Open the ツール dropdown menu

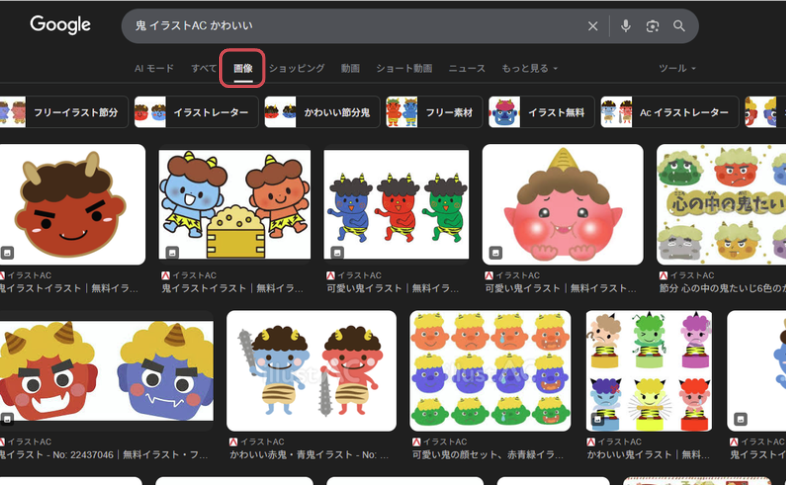click(x=677, y=68)
